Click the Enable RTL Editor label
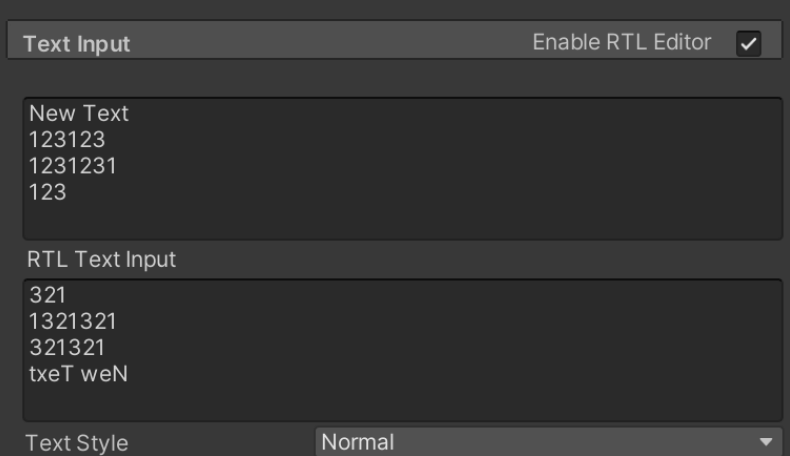 tap(622, 42)
